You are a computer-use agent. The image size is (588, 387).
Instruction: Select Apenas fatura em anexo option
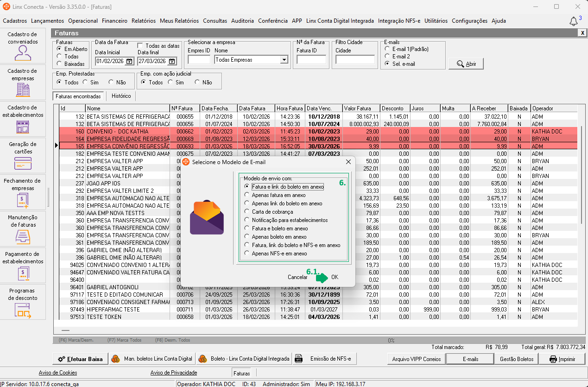[x=275, y=195]
